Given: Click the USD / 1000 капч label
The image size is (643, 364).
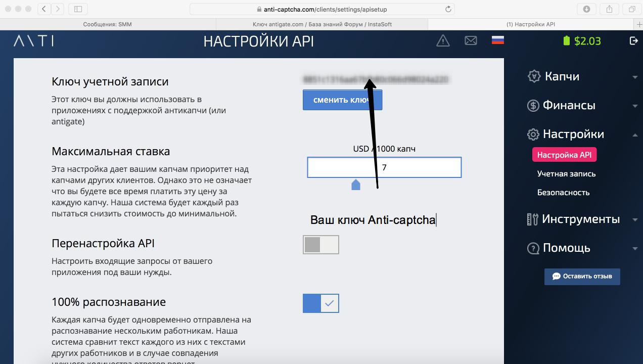Looking at the screenshot, I should [384, 149].
